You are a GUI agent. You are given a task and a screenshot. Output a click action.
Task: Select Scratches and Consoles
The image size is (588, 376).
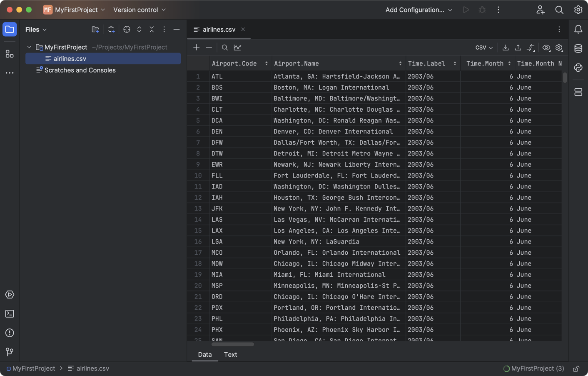[x=79, y=70]
